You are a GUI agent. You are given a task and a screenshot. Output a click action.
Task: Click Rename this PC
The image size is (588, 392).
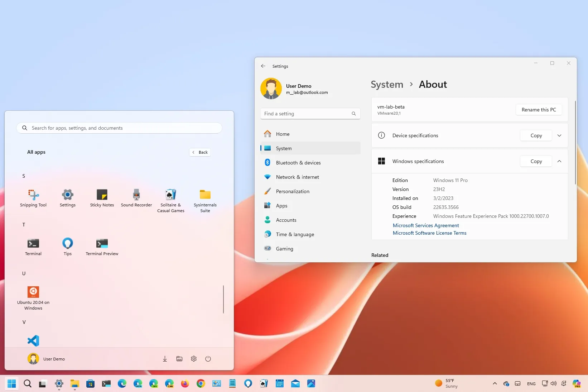[538, 110]
